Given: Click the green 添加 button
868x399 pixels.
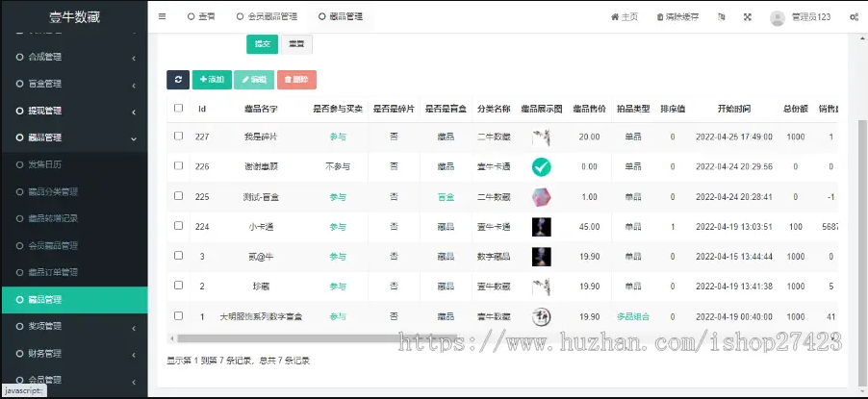Looking at the screenshot, I should [212, 81].
